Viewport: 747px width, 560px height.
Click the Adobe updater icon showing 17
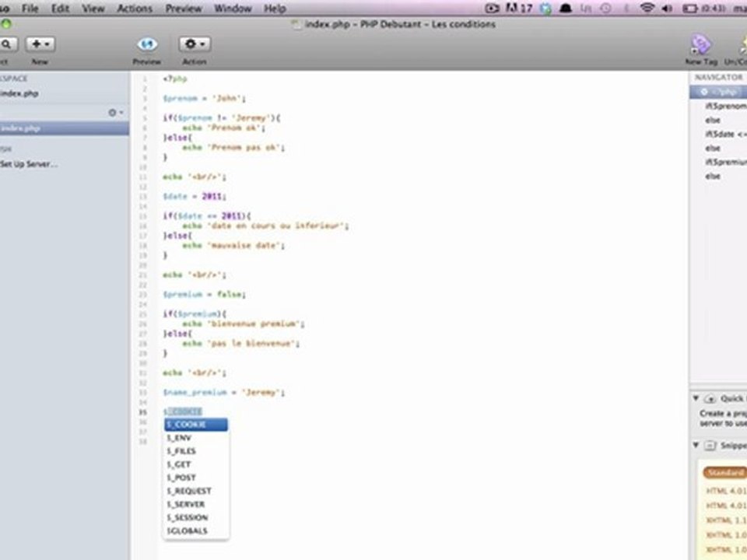tap(519, 8)
